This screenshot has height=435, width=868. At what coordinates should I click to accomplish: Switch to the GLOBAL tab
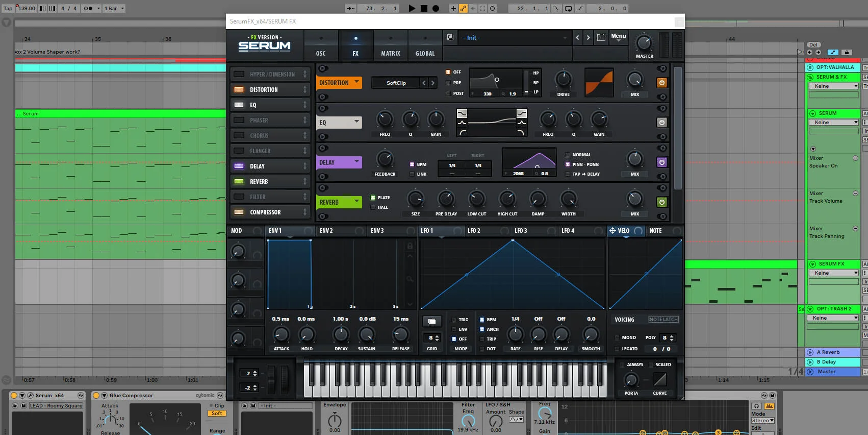[425, 46]
